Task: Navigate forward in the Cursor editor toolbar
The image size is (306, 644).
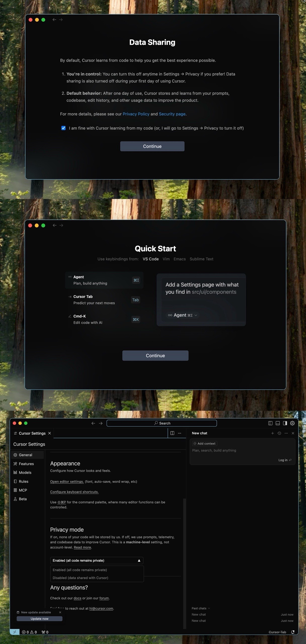Action: pyautogui.click(x=101, y=423)
